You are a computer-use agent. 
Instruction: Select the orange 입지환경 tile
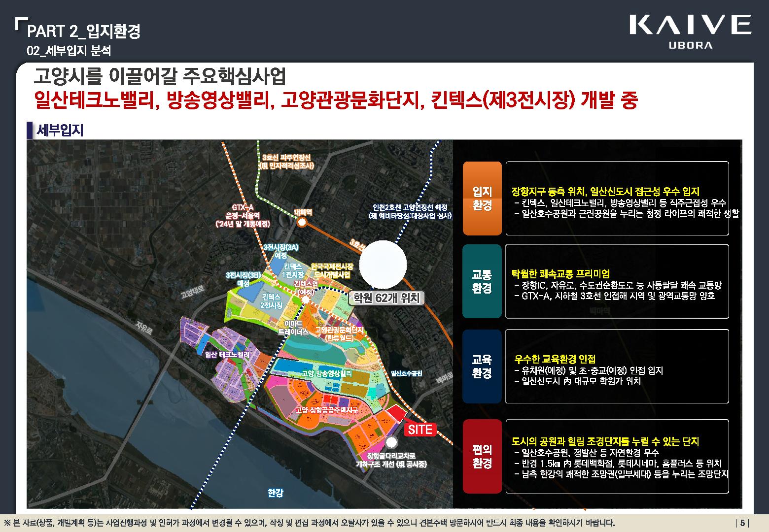(x=482, y=198)
